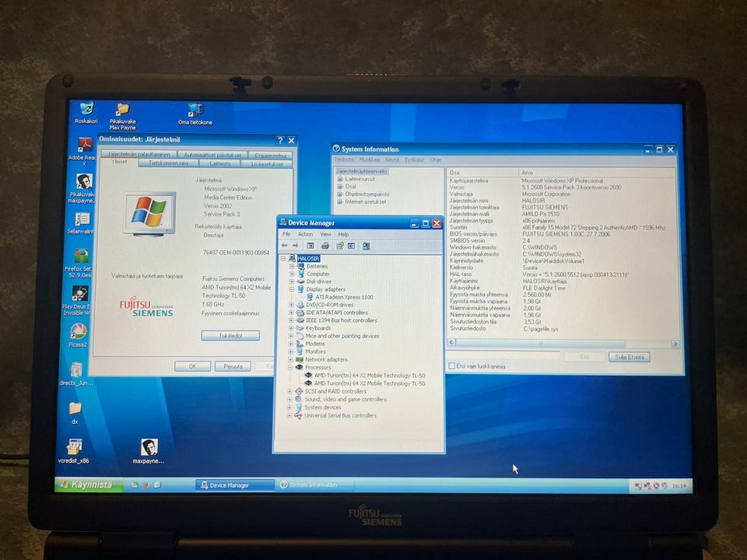Toggle the Etsi vain luokkanimiä checkbox
Viewport: 747px width, 560px height.
451,366
